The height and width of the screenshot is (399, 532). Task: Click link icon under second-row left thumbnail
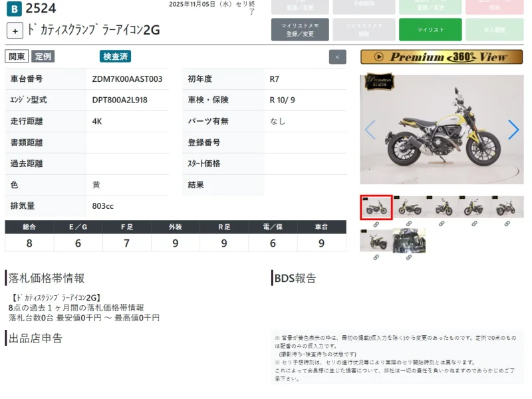pyautogui.click(x=376, y=257)
